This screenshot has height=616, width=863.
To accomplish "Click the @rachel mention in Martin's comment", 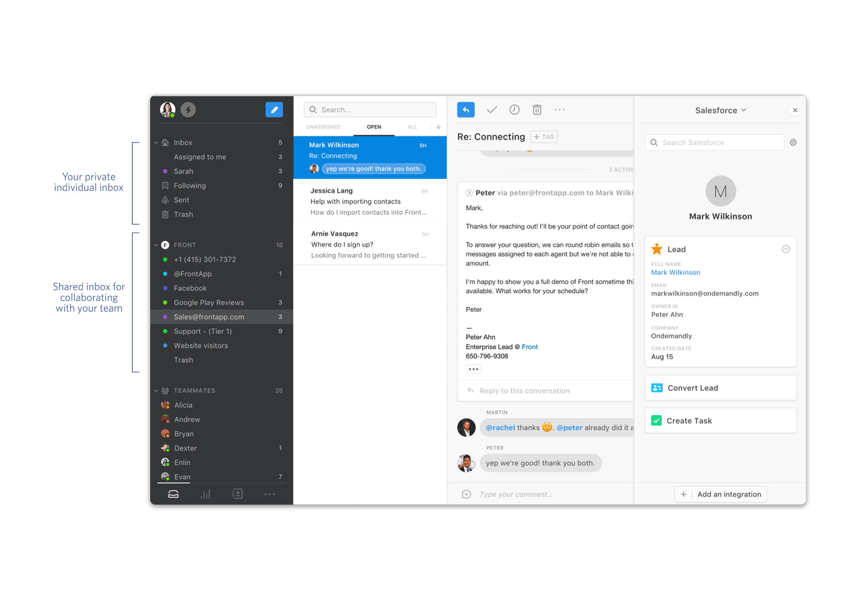I will click(500, 428).
